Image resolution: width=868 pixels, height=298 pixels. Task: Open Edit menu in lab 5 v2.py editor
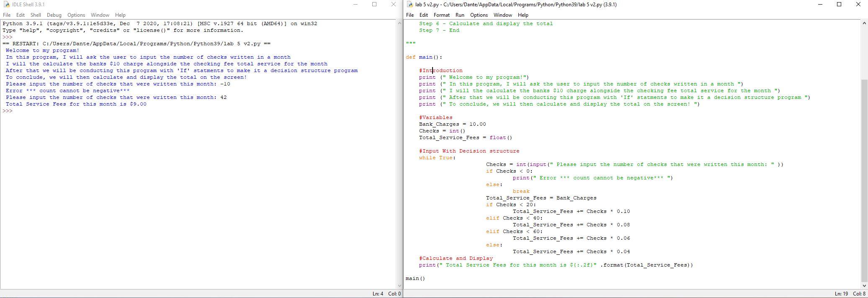point(423,15)
